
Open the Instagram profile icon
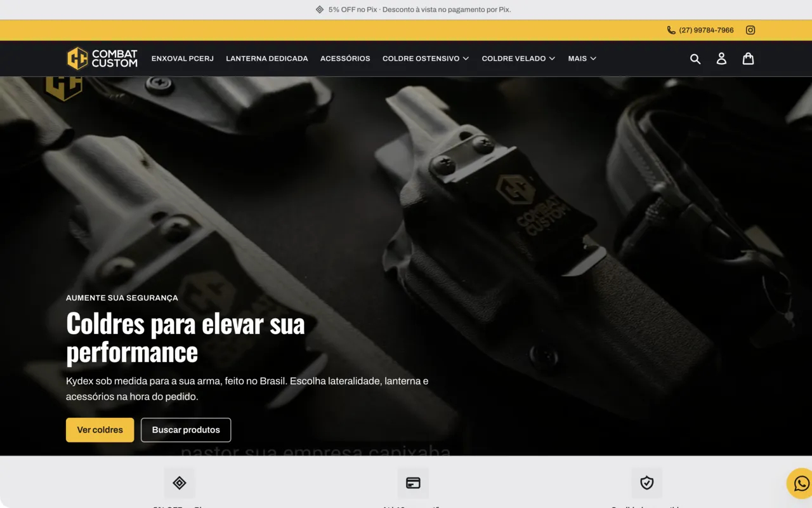[x=750, y=30]
